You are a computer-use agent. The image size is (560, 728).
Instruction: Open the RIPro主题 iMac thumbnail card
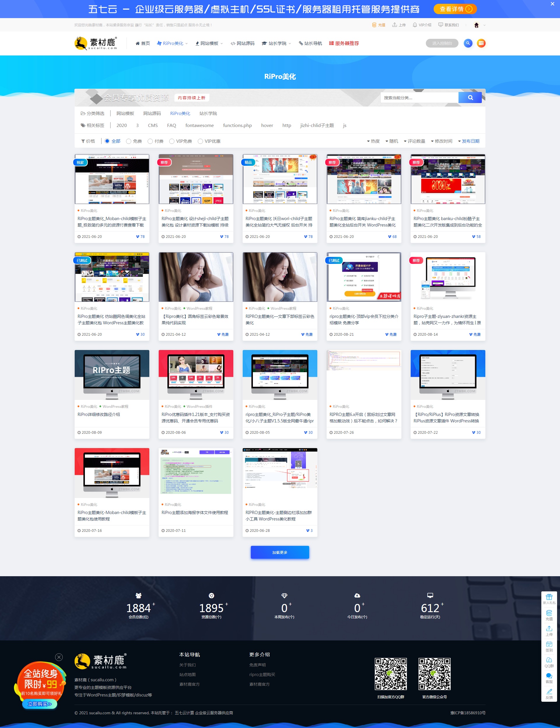(x=112, y=375)
